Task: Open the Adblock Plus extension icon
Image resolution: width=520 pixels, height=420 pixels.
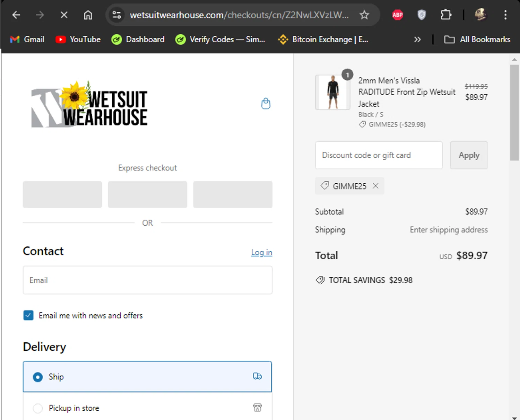Action: click(397, 15)
